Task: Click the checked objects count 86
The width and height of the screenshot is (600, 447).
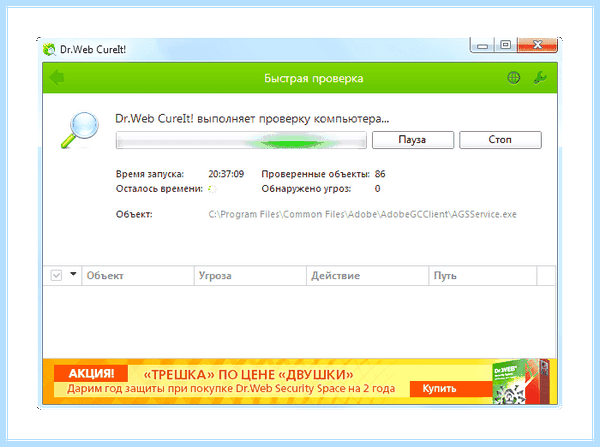Action: point(380,174)
